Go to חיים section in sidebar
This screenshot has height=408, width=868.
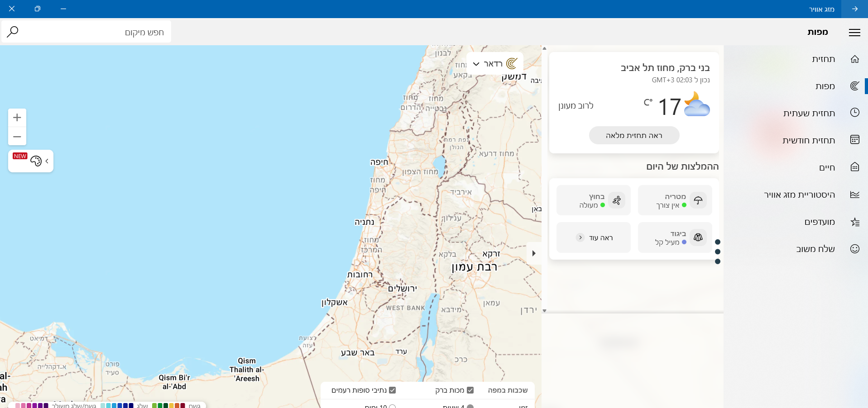point(826,167)
